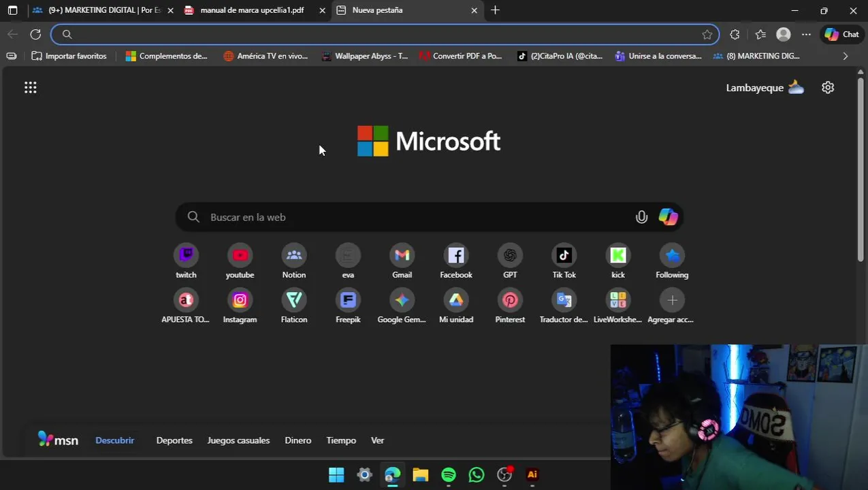The height and width of the screenshot is (490, 868).
Task: Open the twitch shortcut tile
Action: (186, 261)
